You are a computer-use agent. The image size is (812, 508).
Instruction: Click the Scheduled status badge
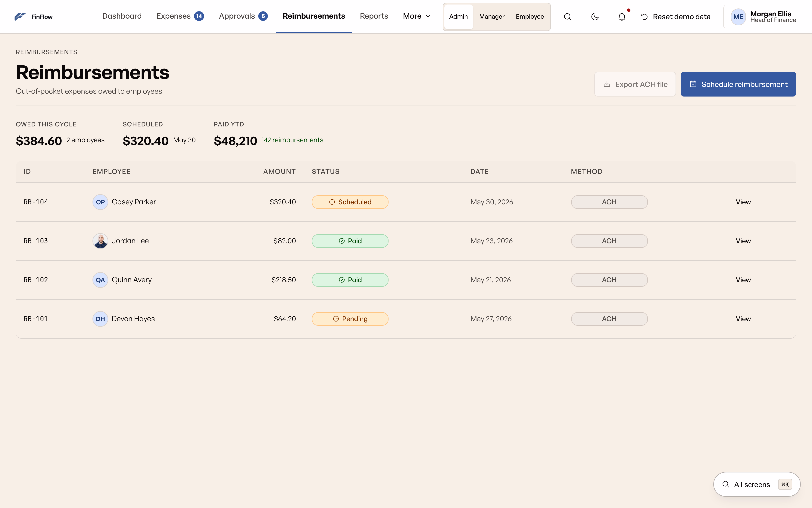click(x=350, y=202)
